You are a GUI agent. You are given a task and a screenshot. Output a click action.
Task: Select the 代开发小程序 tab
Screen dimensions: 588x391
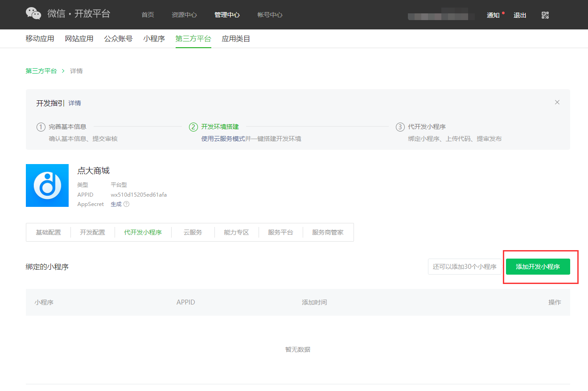tap(143, 232)
